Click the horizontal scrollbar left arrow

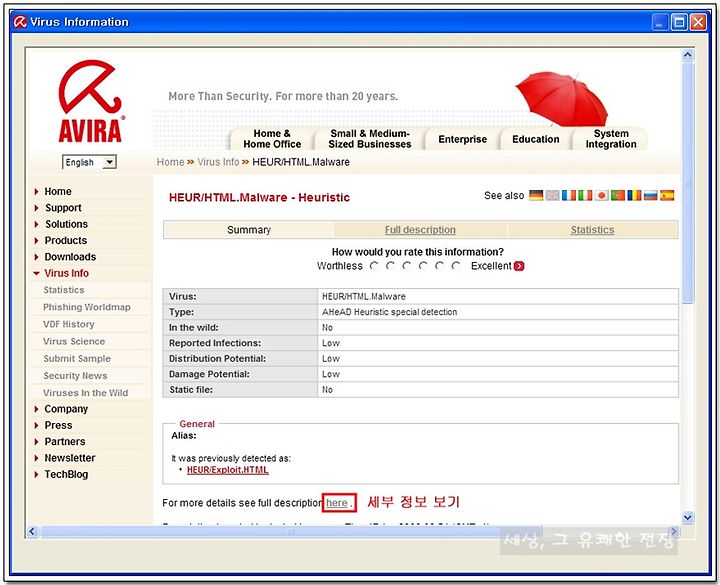31,532
